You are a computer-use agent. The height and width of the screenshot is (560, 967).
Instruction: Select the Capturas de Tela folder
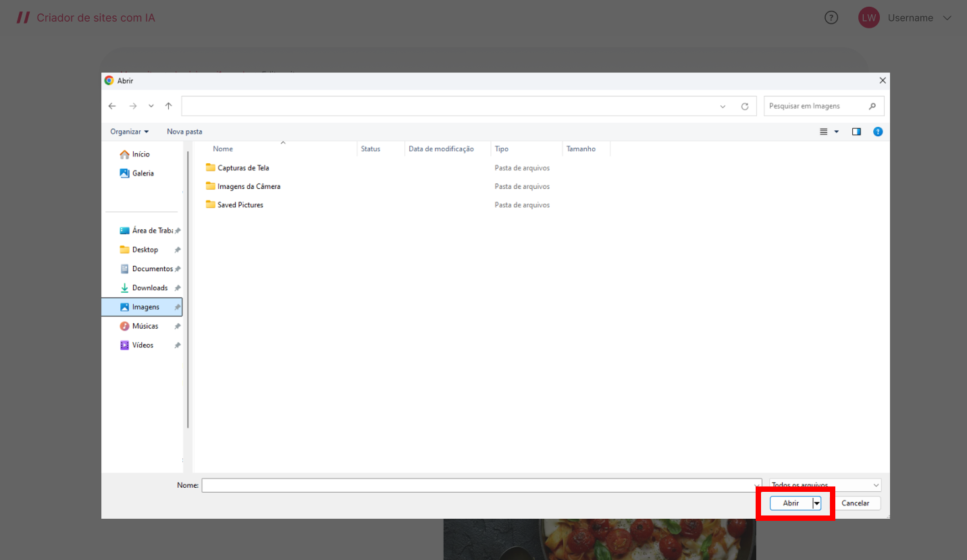point(243,168)
